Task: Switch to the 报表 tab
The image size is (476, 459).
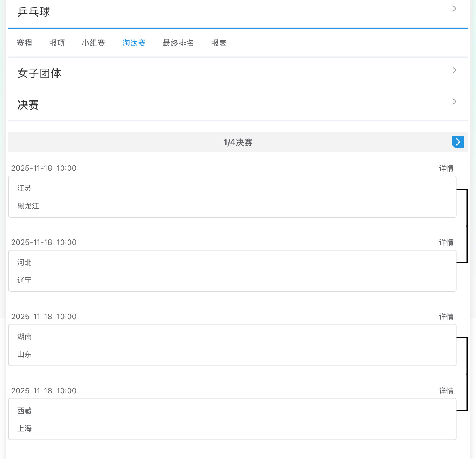Action: 219,43
